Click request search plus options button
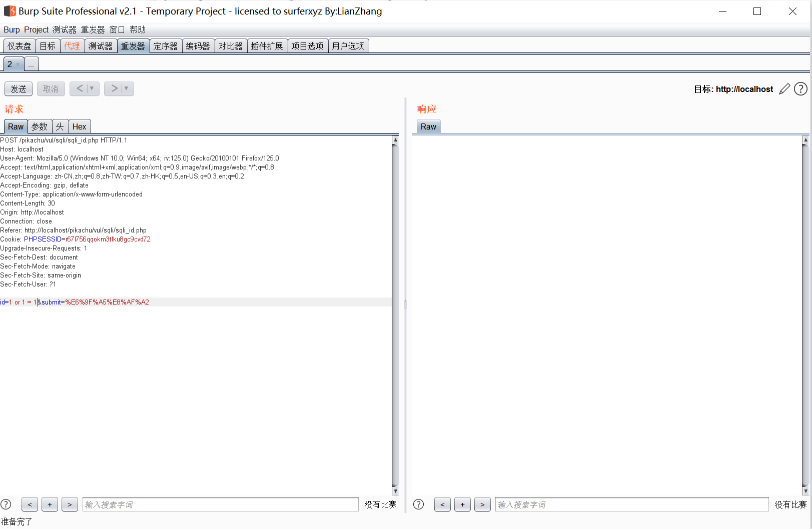 pos(50,504)
